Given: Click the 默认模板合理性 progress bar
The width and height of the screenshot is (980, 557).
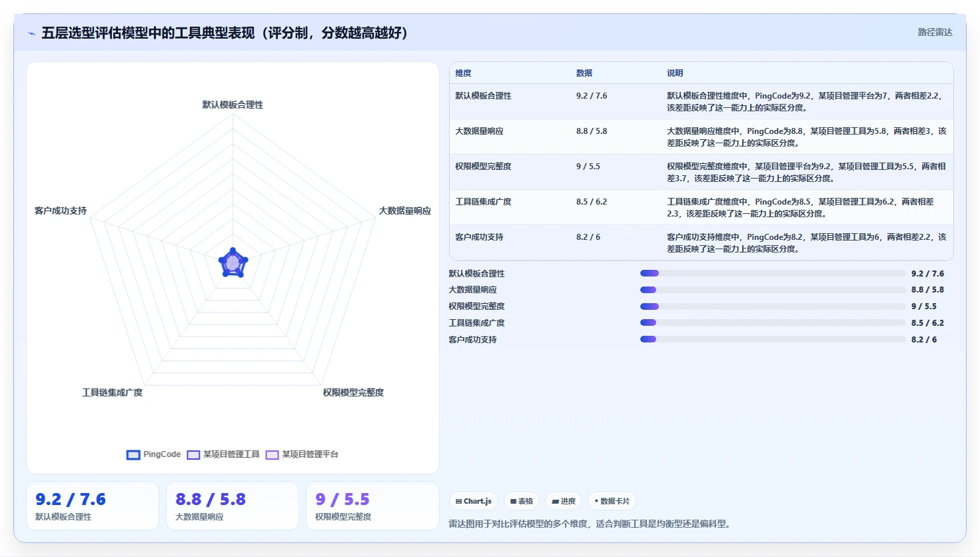Looking at the screenshot, I should [x=773, y=273].
